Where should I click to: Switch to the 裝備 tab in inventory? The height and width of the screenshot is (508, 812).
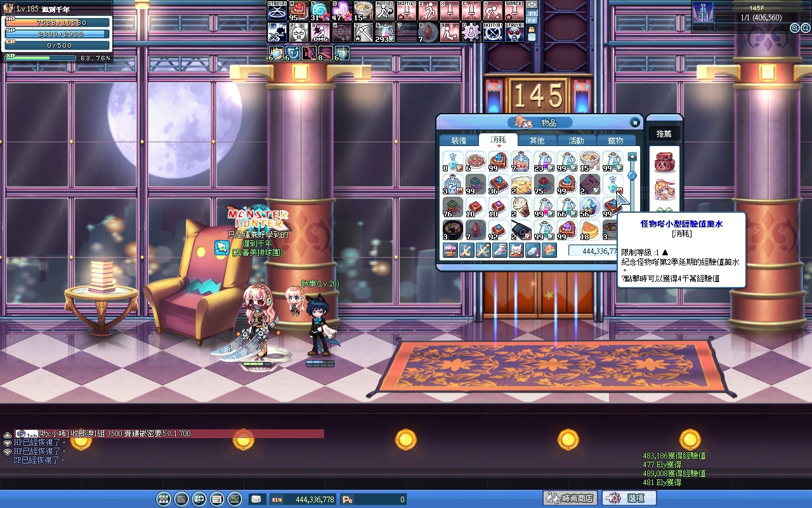point(459,140)
